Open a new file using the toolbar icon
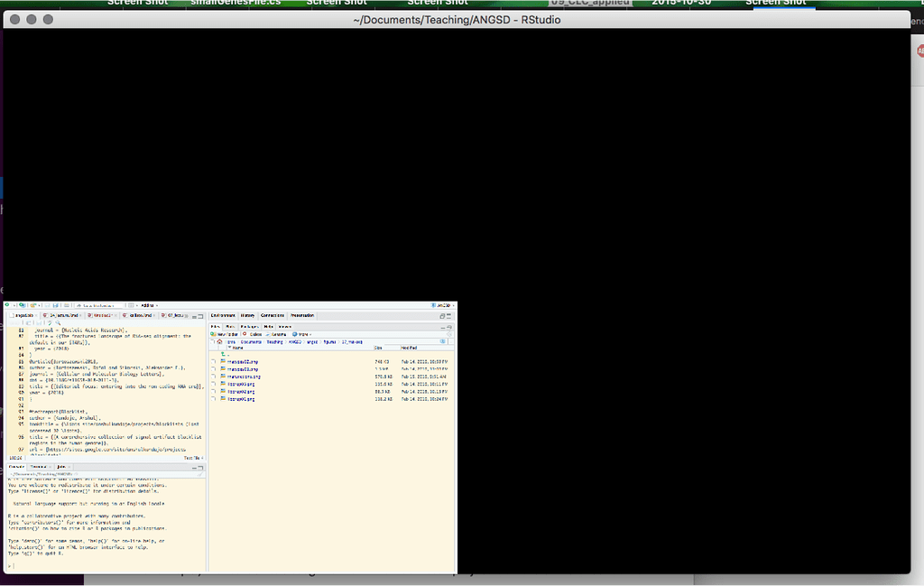Image resolution: width=924 pixels, height=586 pixels. tap(7, 304)
